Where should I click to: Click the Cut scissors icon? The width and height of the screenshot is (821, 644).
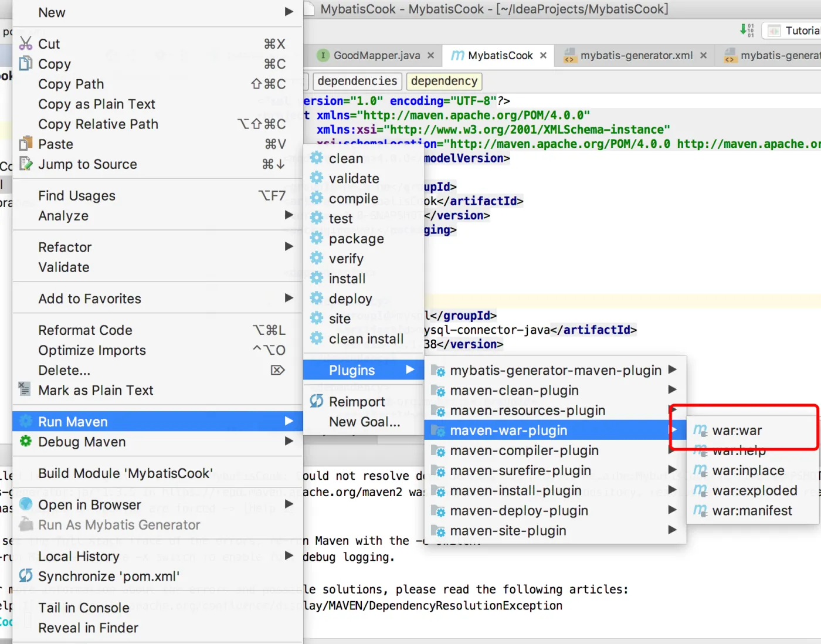(x=26, y=43)
